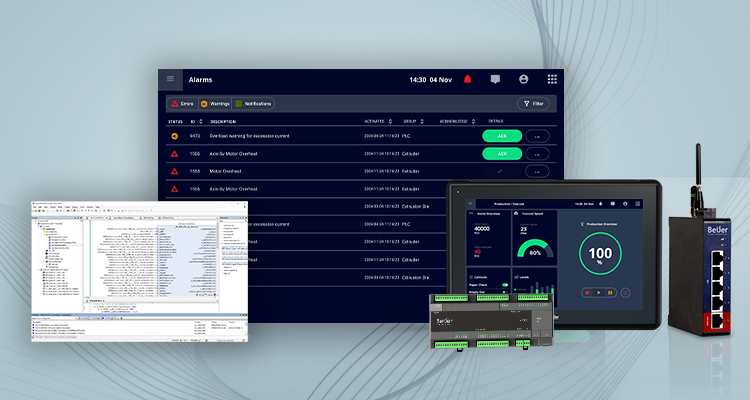Toggle the Errors alarm filter
Image resolution: width=750 pixels, height=400 pixels.
(183, 104)
